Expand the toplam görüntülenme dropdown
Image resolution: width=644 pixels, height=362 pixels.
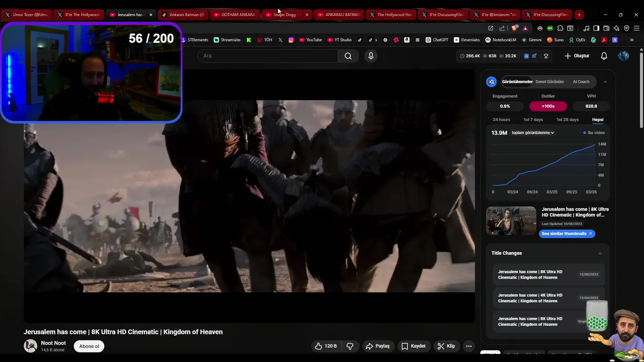(533, 133)
